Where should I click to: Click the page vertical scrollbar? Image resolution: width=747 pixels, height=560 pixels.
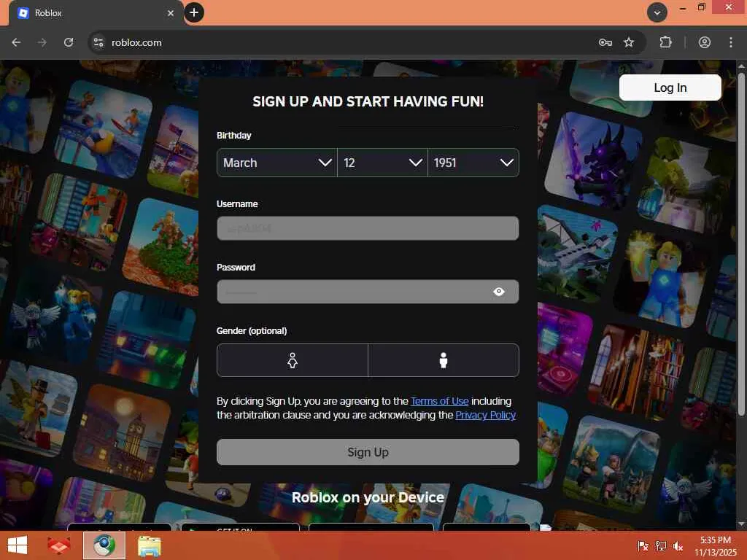pos(741,243)
